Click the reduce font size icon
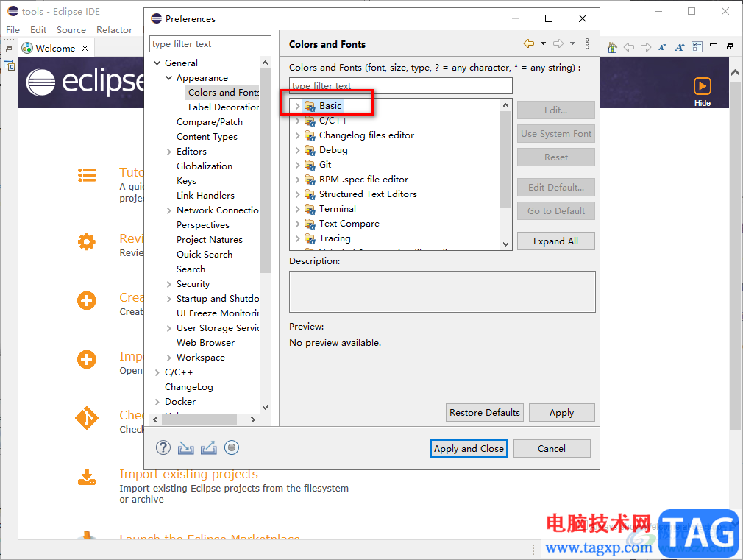 point(662,47)
